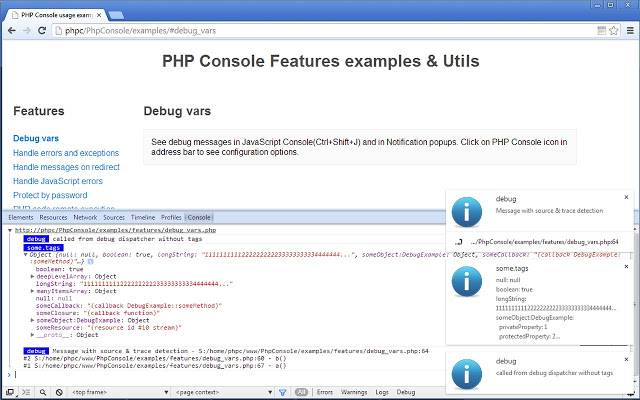Open the page context dropdown
The height and width of the screenshot is (400, 640).
[x=224, y=392]
